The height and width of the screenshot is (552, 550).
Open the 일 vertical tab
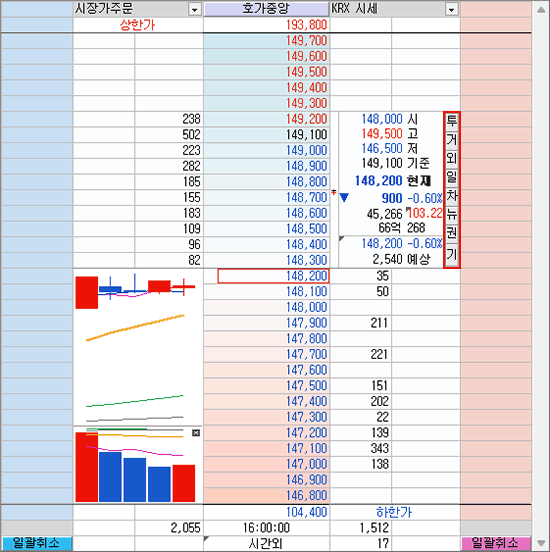[x=452, y=177]
